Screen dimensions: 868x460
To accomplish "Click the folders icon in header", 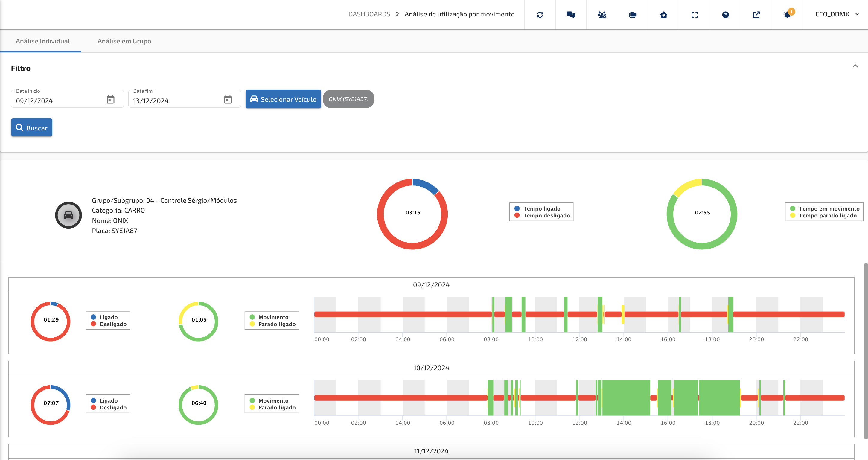I will 633,14.
